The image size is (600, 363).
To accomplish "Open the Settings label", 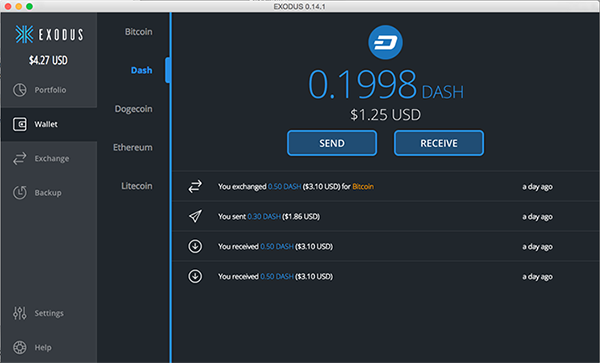I will 49,313.
